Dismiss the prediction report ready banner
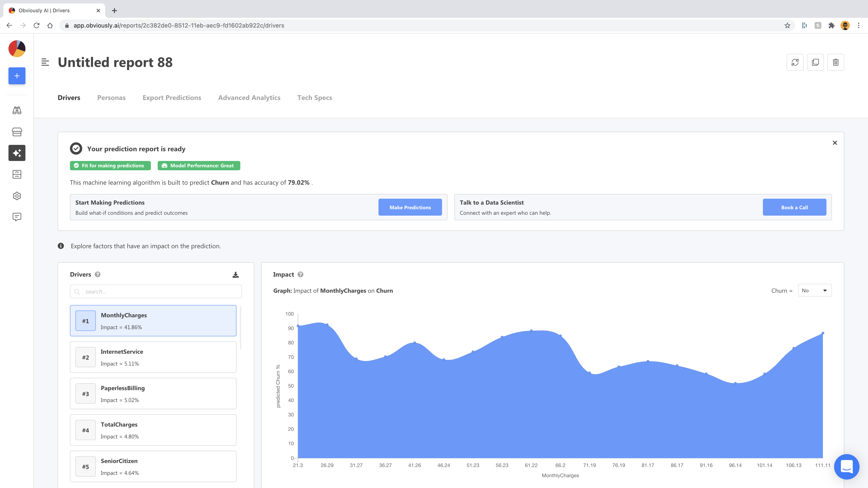The height and width of the screenshot is (488, 868). tap(835, 143)
